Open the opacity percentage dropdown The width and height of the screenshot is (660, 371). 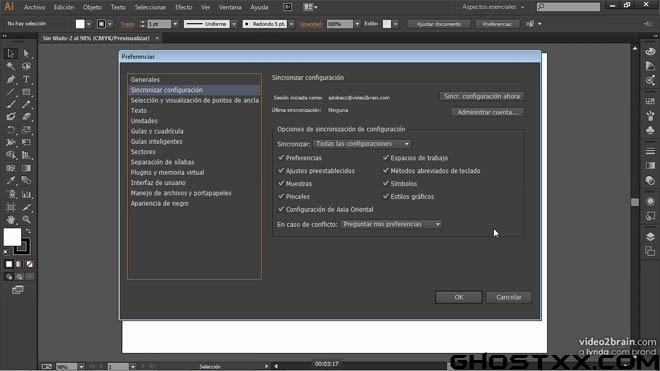point(357,24)
